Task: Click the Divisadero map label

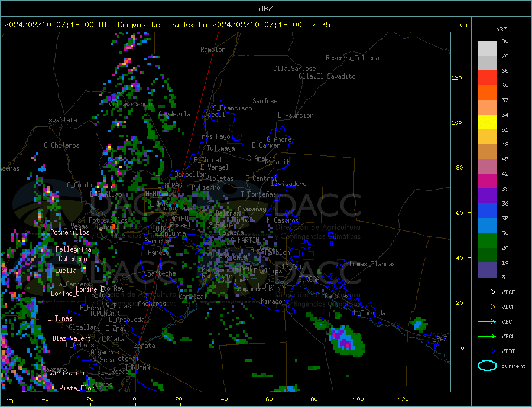Action: [x=288, y=184]
